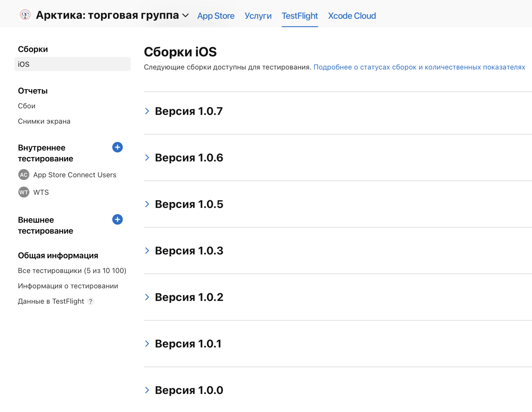
Task: Switch to the Услуги tab
Action: pos(258,16)
